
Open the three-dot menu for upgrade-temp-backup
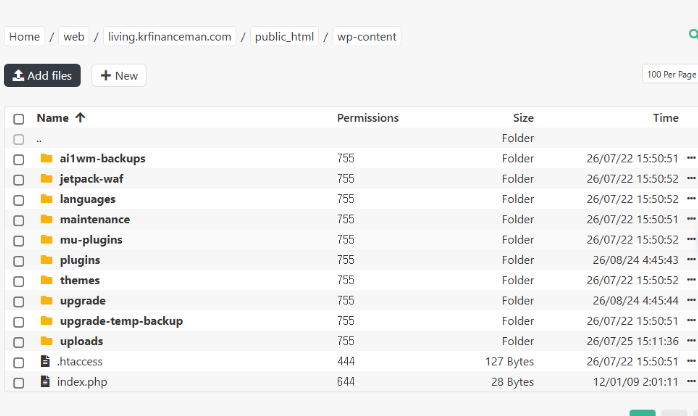pyautogui.click(x=691, y=320)
